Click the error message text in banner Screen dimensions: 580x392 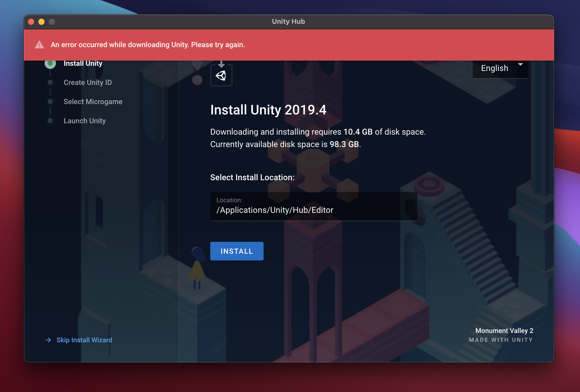tap(148, 45)
